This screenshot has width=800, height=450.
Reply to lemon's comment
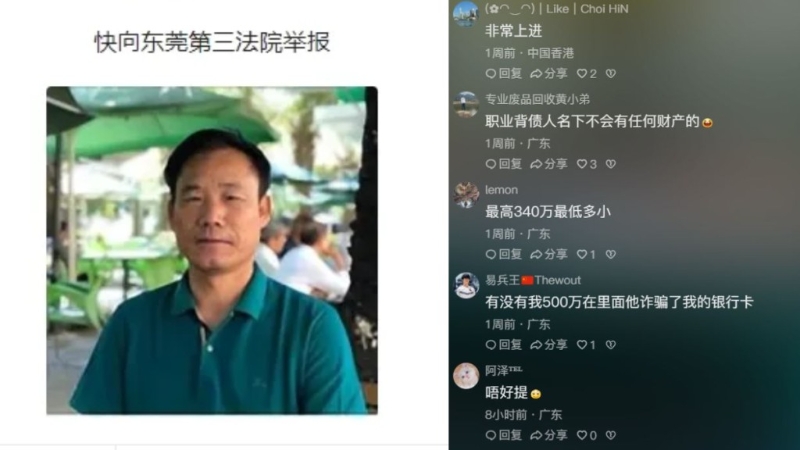coord(504,254)
